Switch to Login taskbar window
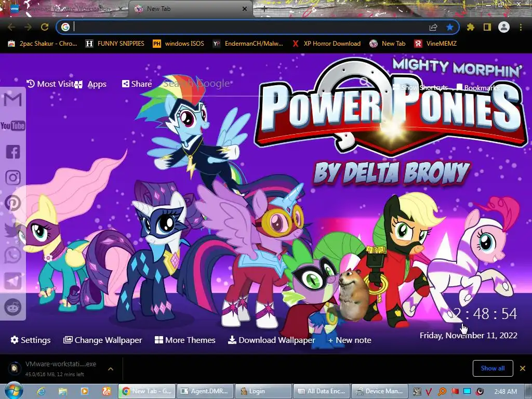The height and width of the screenshot is (399, 532). pos(263,391)
